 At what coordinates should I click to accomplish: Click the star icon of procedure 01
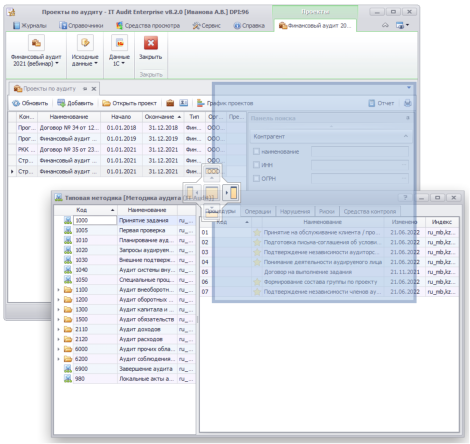[257, 232]
